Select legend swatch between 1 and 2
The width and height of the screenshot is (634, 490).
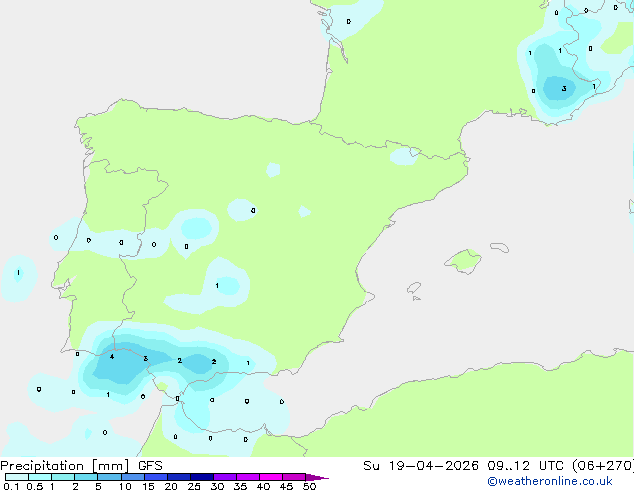(63, 477)
